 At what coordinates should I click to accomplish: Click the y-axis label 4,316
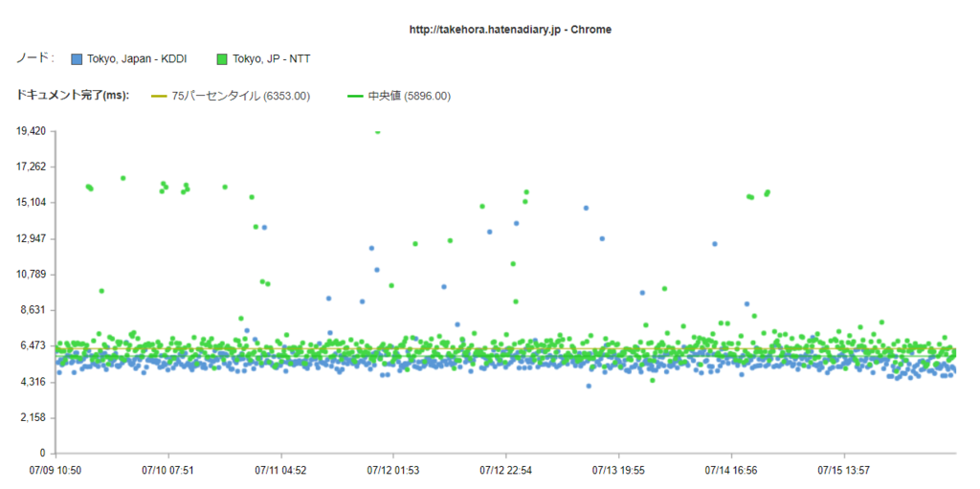click(x=35, y=382)
